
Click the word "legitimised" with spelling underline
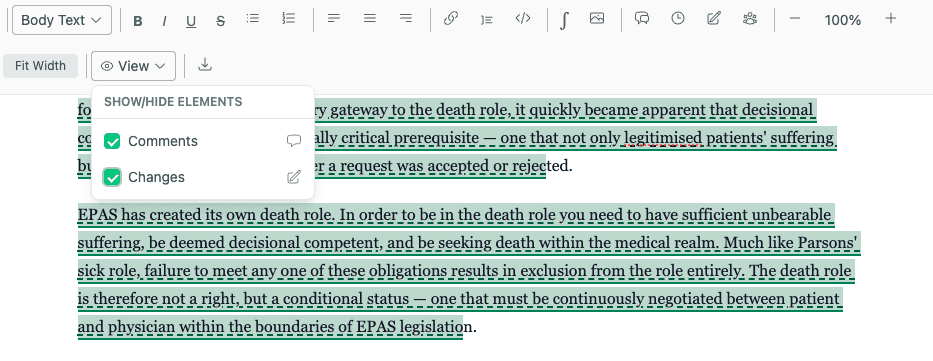(x=662, y=138)
